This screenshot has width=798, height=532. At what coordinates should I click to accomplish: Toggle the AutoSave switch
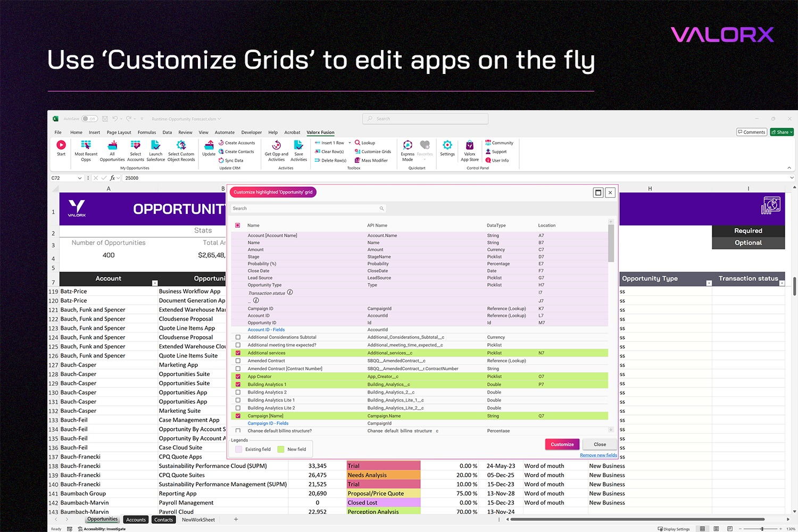tap(89, 119)
